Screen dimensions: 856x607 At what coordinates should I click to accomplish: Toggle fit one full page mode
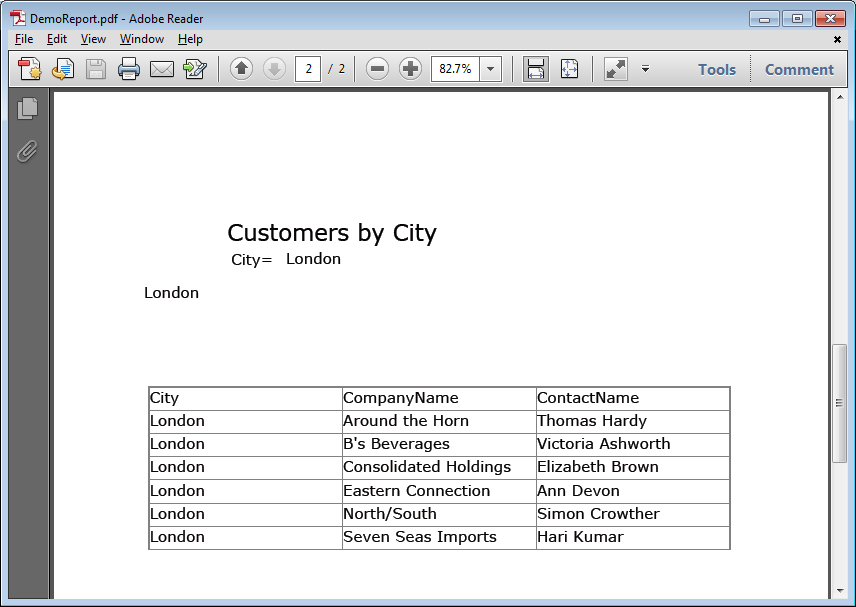pos(569,69)
